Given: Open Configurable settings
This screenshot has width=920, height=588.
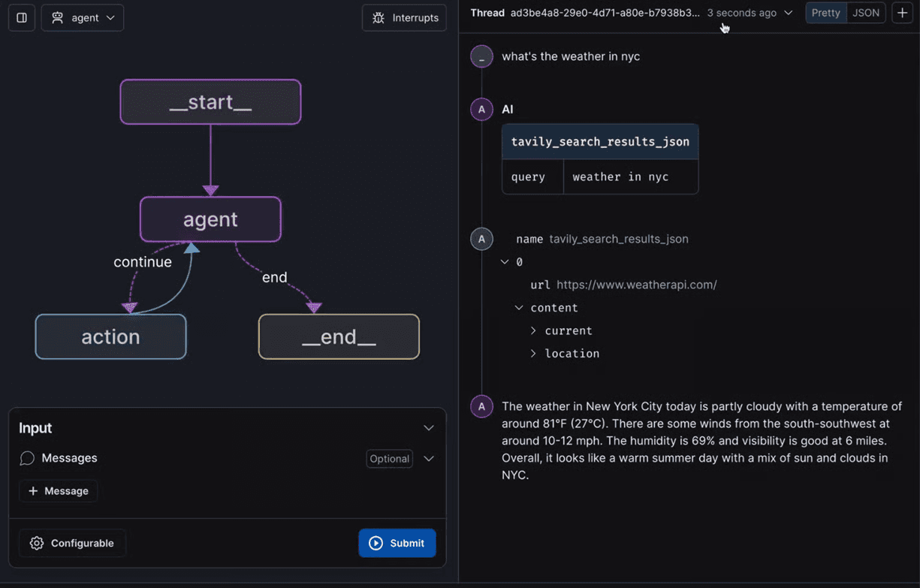Looking at the screenshot, I should (72, 543).
